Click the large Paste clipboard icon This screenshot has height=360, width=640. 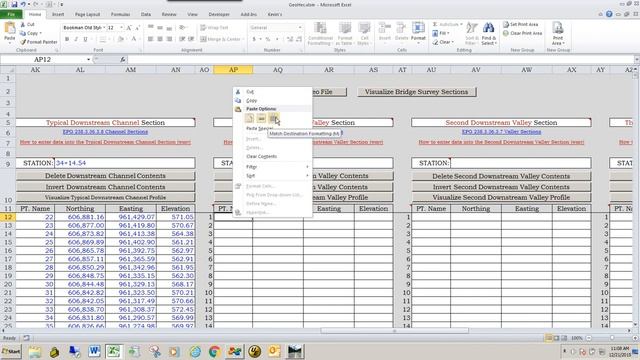click(x=9, y=29)
